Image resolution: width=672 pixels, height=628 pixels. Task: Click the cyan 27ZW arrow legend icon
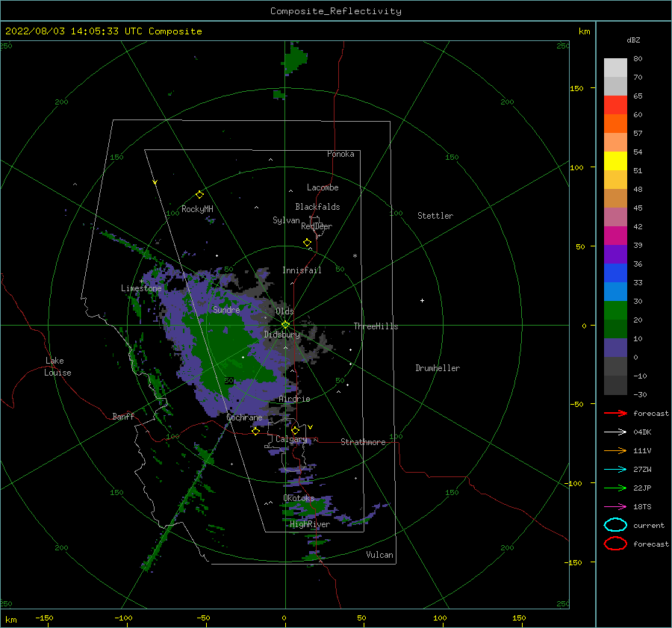click(615, 470)
